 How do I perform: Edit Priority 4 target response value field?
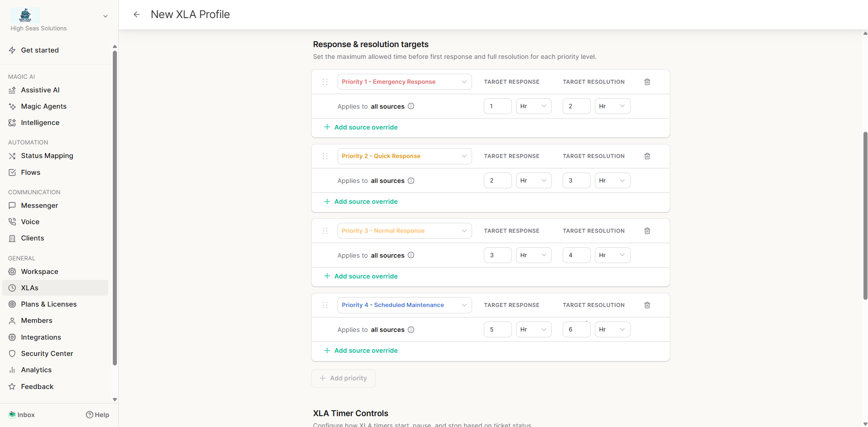click(x=497, y=330)
